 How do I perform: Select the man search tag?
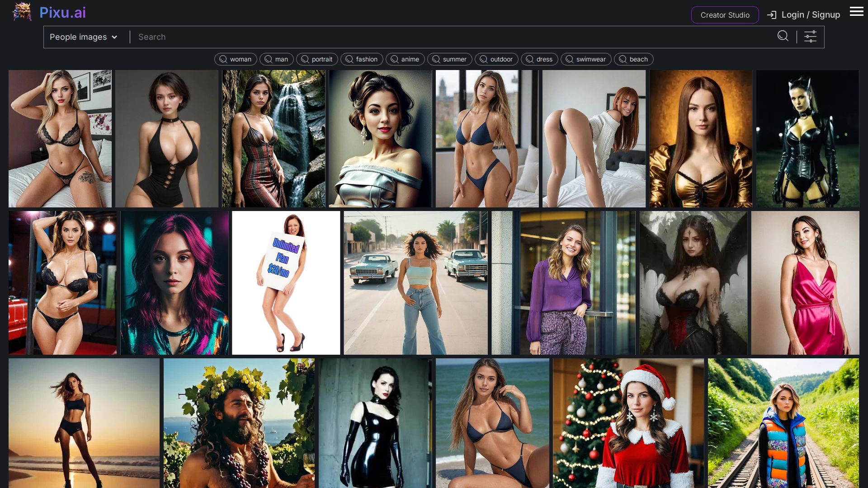[276, 59]
